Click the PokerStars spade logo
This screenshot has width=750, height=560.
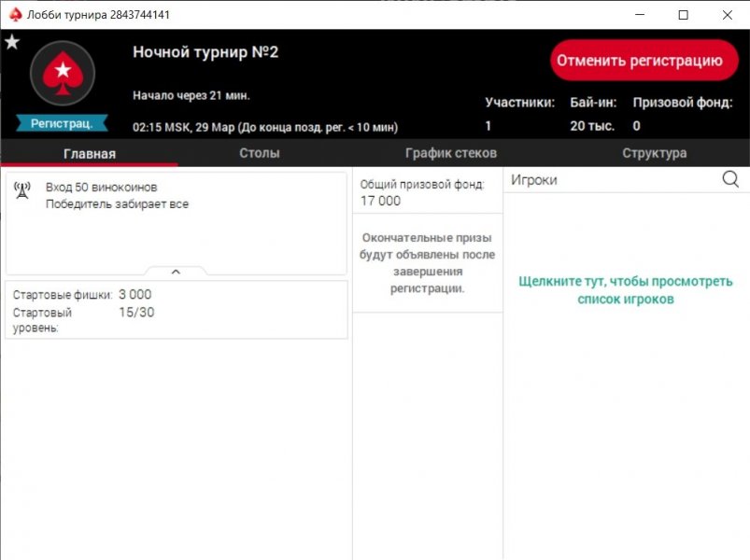click(x=63, y=73)
